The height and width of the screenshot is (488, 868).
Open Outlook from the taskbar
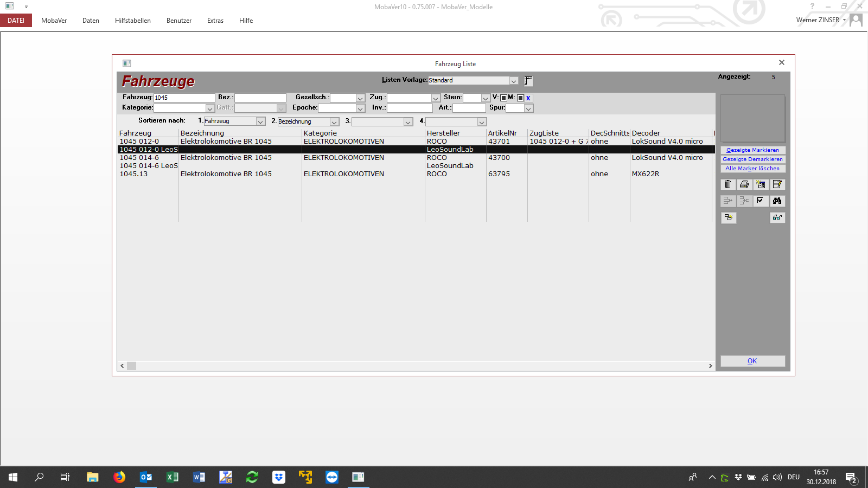[146, 477]
